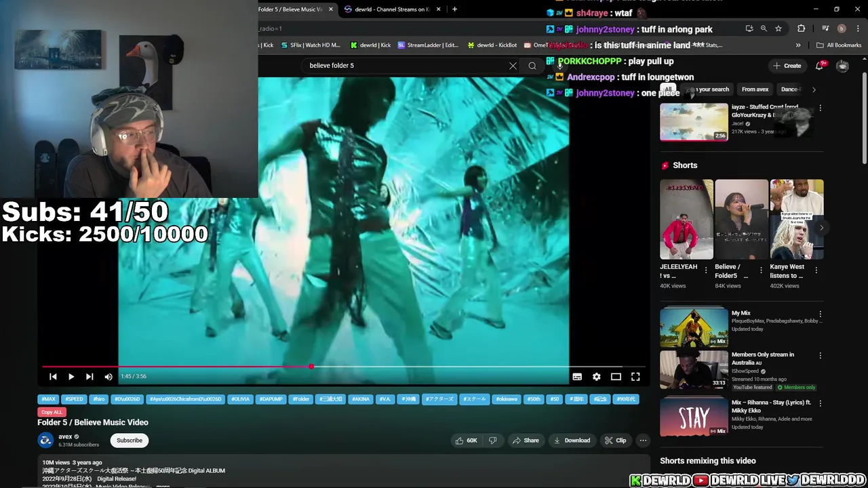
Task: Open options for Members Only stream video
Action: point(820,356)
